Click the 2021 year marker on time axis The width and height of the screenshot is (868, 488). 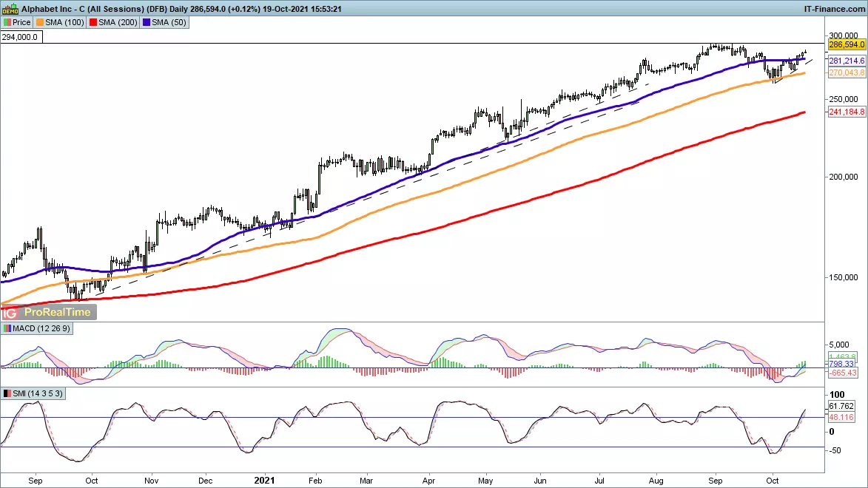point(264,479)
